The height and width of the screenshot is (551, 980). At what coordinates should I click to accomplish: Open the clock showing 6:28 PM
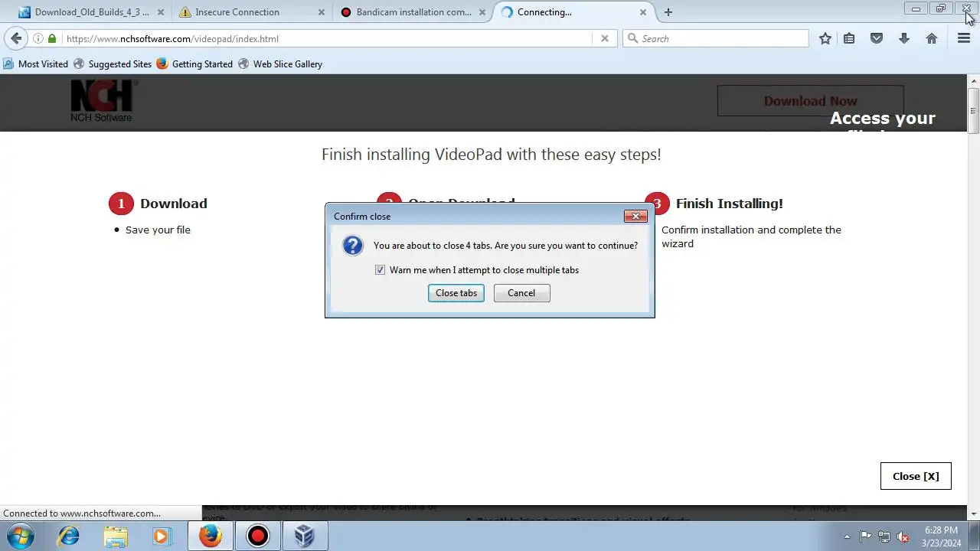coord(941,536)
